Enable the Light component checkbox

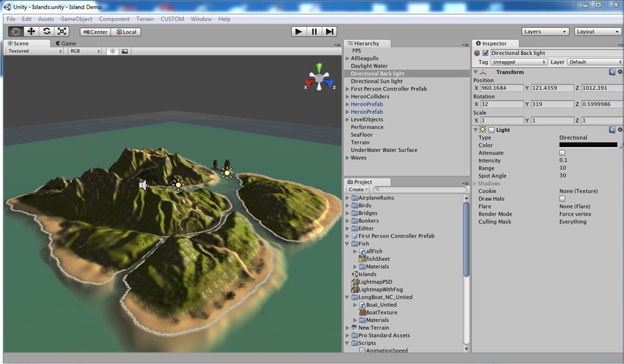tap(492, 130)
